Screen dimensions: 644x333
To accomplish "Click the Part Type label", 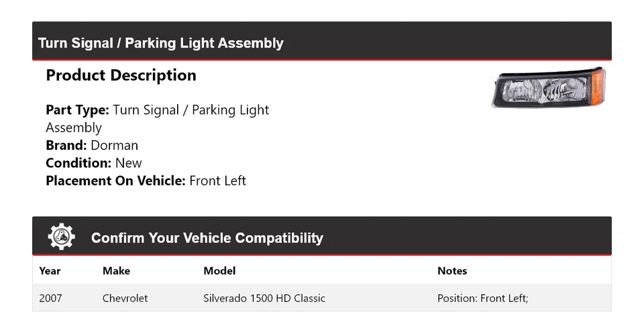I will coord(77,110).
